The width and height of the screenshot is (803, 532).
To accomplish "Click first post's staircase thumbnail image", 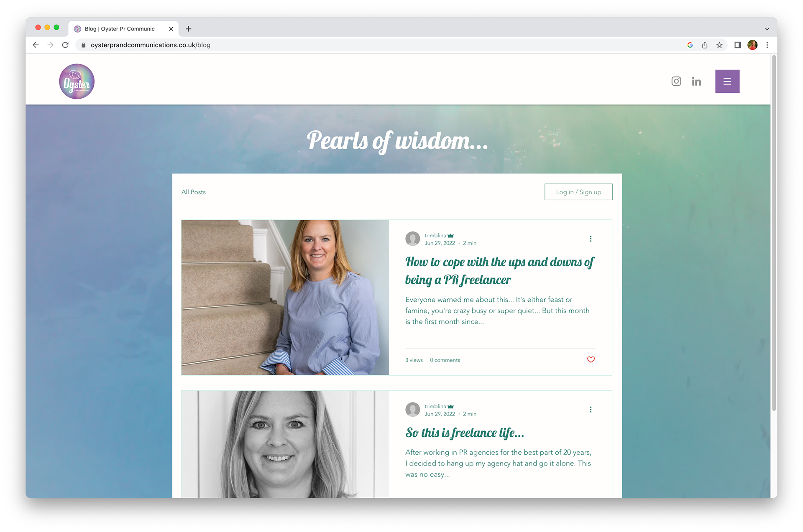I will point(285,297).
